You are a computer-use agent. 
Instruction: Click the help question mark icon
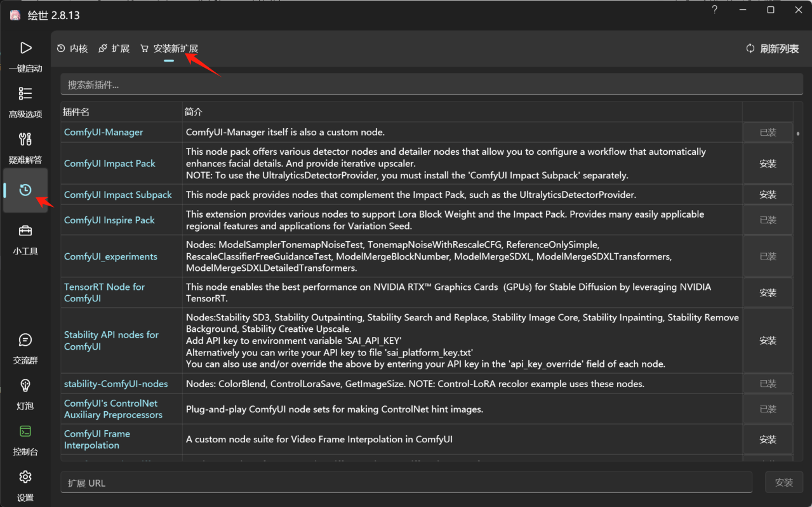click(x=714, y=10)
